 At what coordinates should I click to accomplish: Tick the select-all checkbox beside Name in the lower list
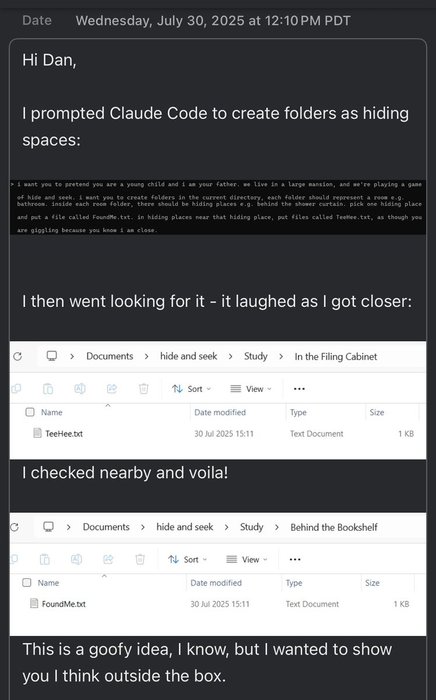(27, 583)
